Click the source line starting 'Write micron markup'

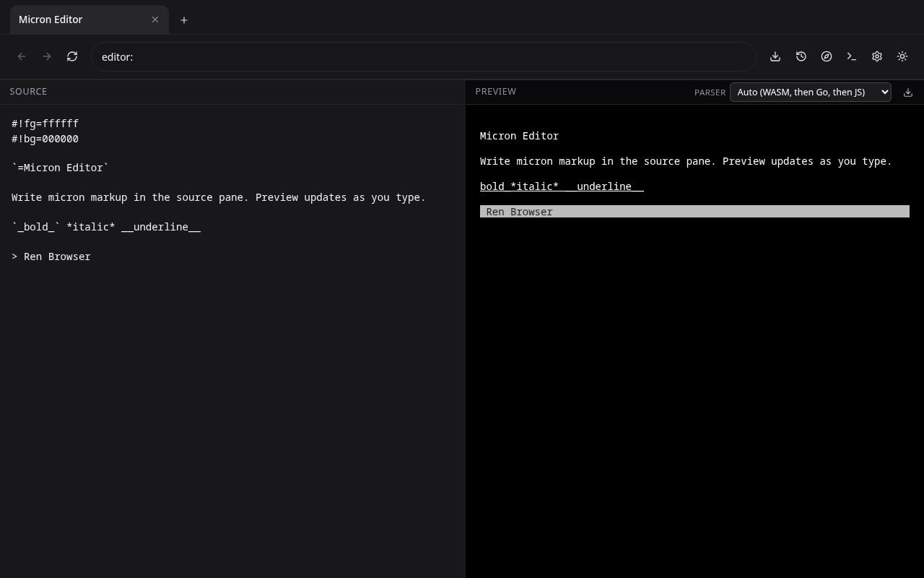tap(219, 197)
